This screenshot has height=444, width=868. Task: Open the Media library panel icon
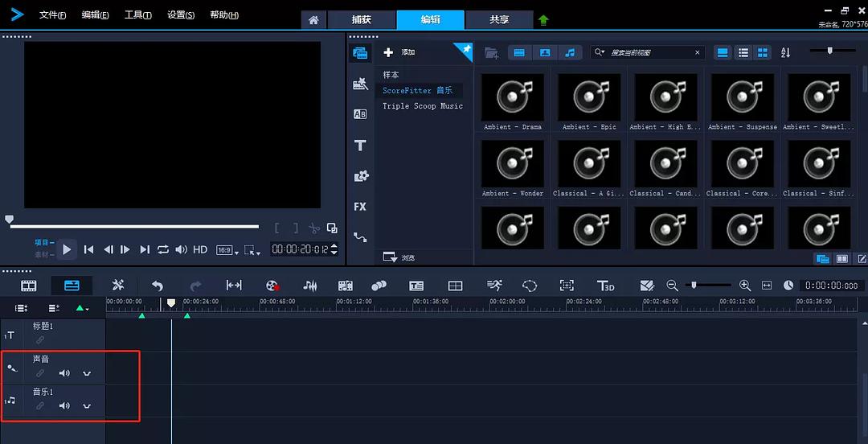coord(360,53)
